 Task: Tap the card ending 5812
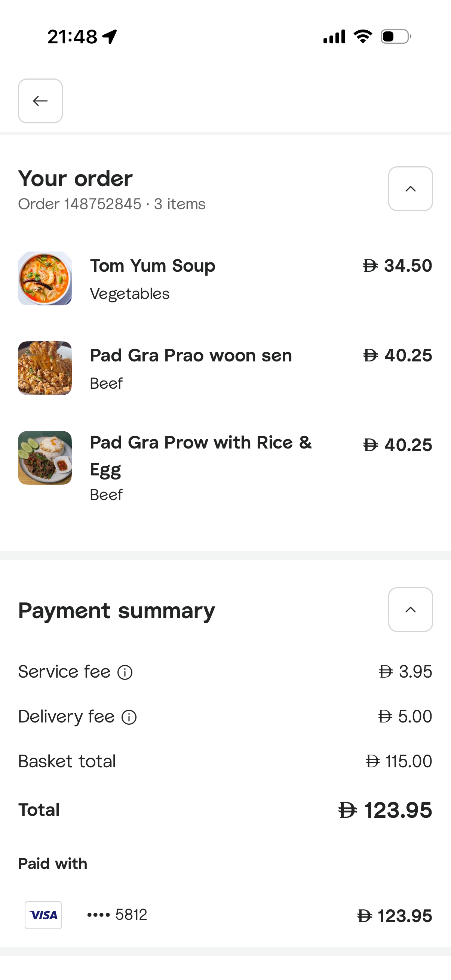point(117,915)
